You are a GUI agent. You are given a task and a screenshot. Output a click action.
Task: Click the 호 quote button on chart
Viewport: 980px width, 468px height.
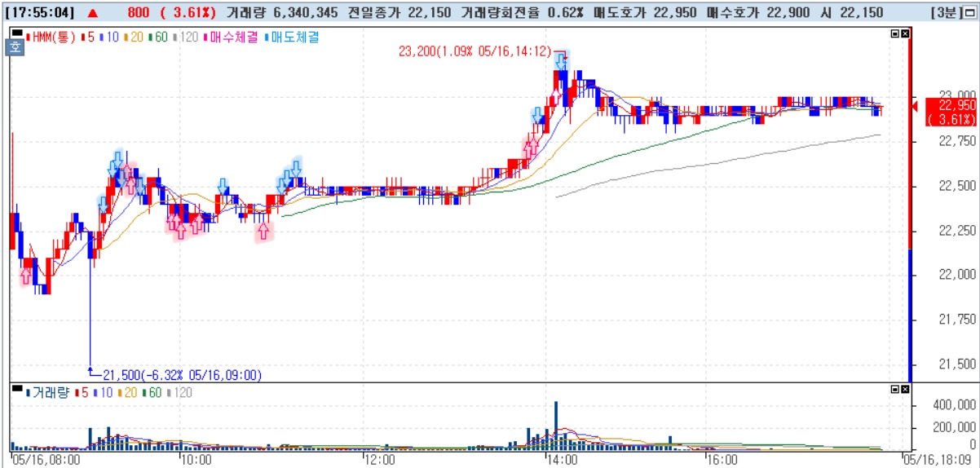15,48
